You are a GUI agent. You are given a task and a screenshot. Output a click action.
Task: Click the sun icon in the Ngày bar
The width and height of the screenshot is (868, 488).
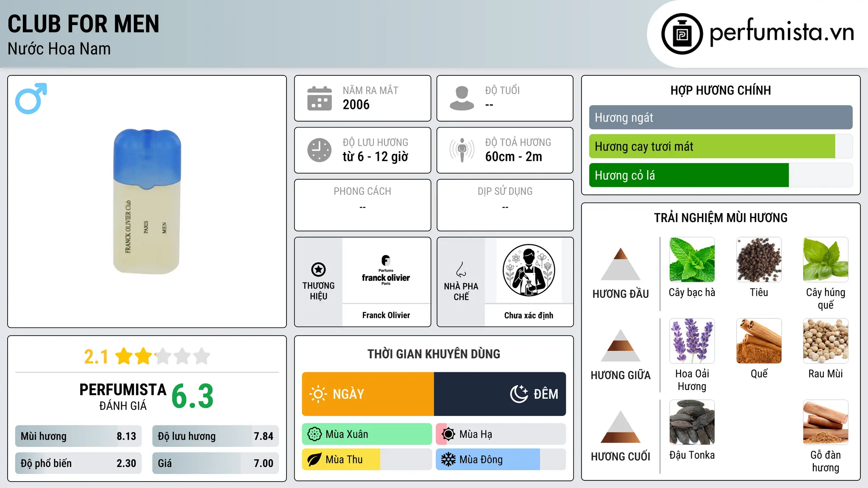[318, 394]
